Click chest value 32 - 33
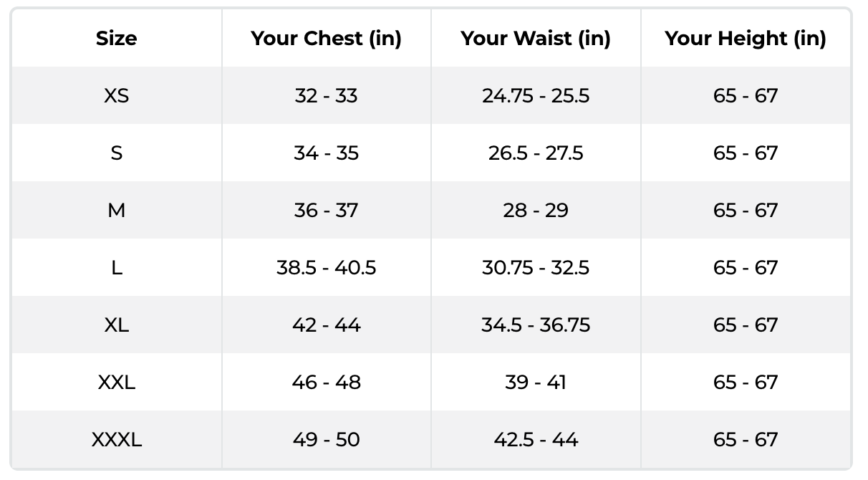 [x=326, y=95]
